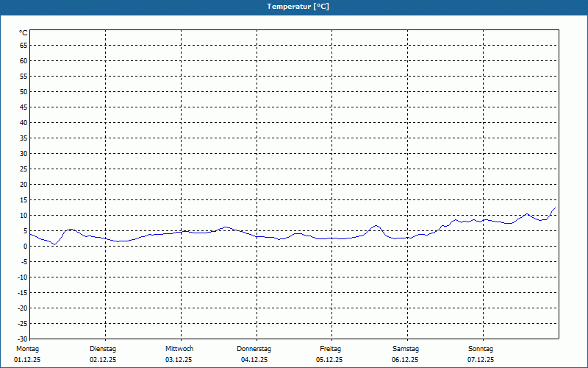Click the 03.12.25 date label
This screenshot has height=368, width=588.
pos(179,360)
